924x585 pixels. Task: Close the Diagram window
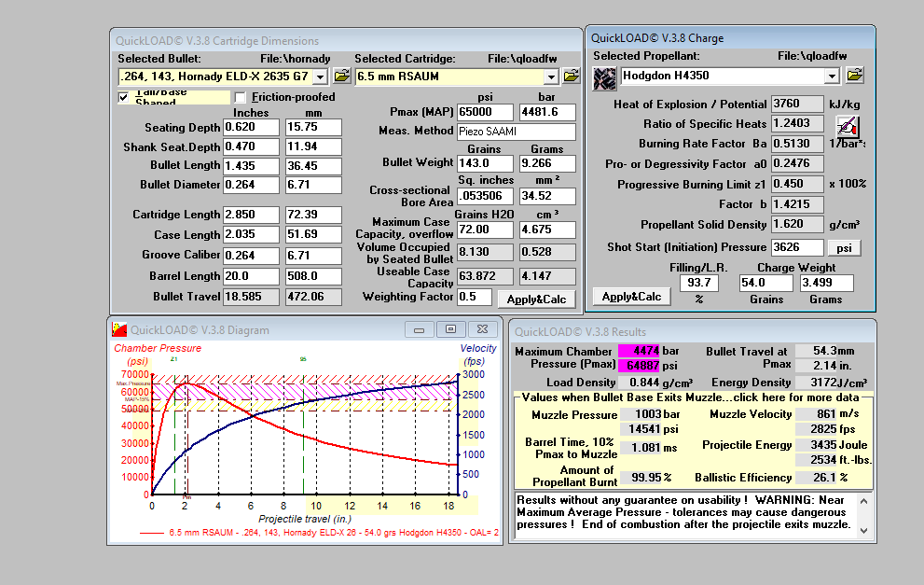[483, 329]
